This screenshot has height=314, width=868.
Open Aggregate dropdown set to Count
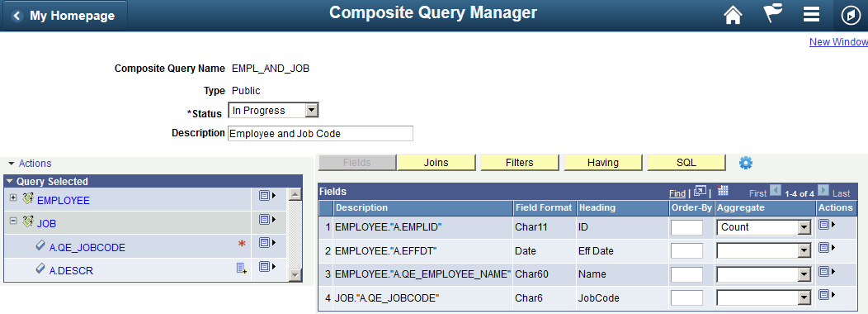[764, 227]
